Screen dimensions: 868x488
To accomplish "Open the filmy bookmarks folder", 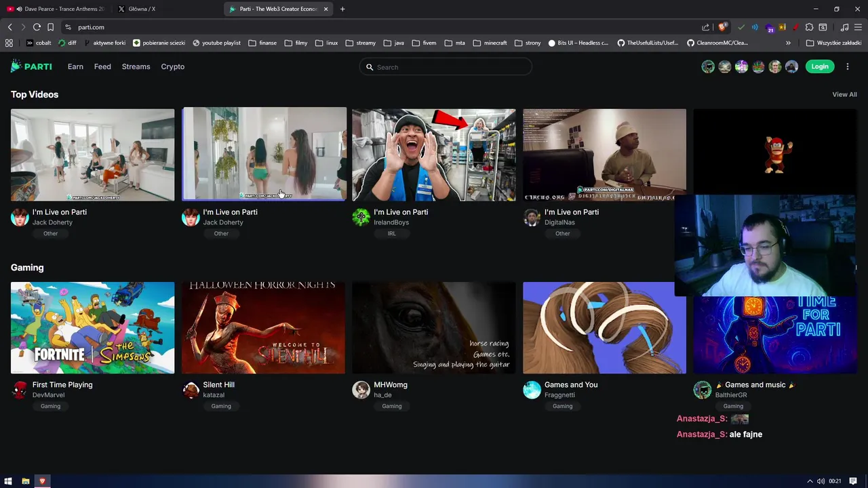I will (x=296, y=43).
